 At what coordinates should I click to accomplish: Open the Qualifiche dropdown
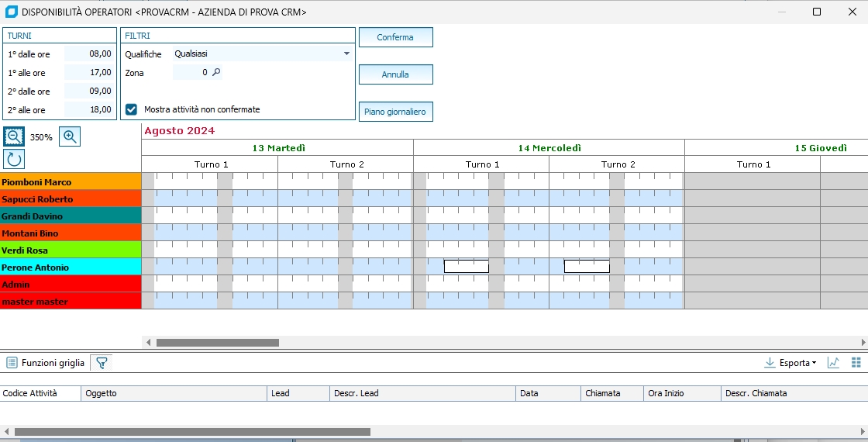[346, 54]
